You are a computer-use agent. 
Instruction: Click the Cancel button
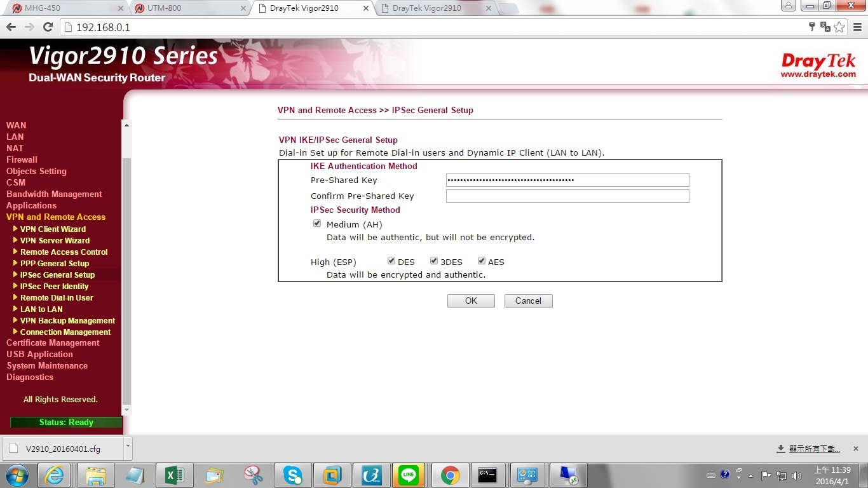[x=529, y=301]
